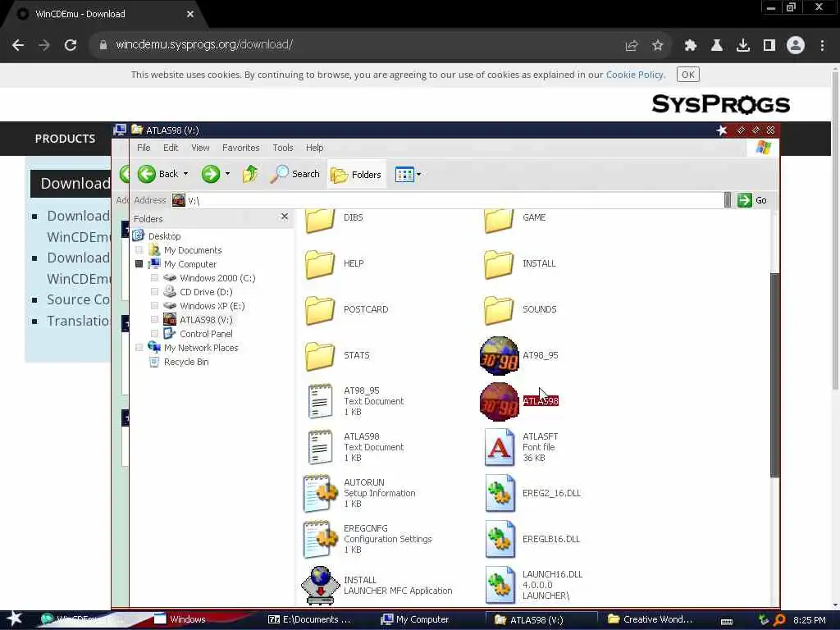
Task: Click the V:\ address bar field
Action: [x=447, y=200]
